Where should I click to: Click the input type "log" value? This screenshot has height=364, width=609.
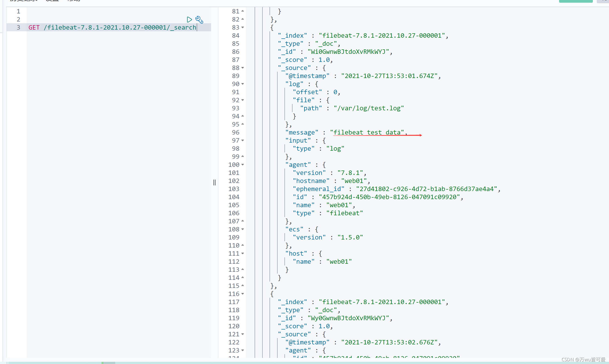pyautogui.click(x=335, y=149)
